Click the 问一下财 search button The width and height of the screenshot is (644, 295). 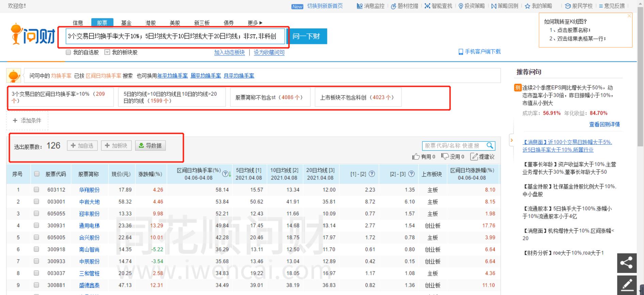[x=307, y=36]
